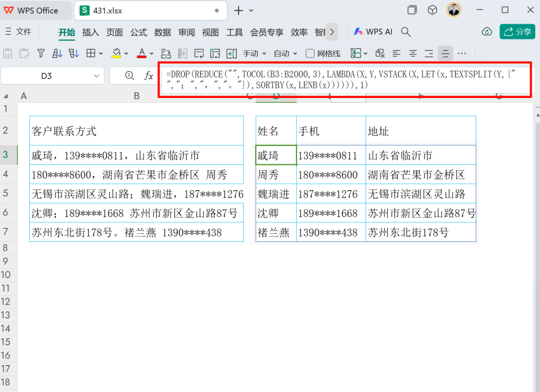Click the freeze panes icon

(x=356, y=53)
